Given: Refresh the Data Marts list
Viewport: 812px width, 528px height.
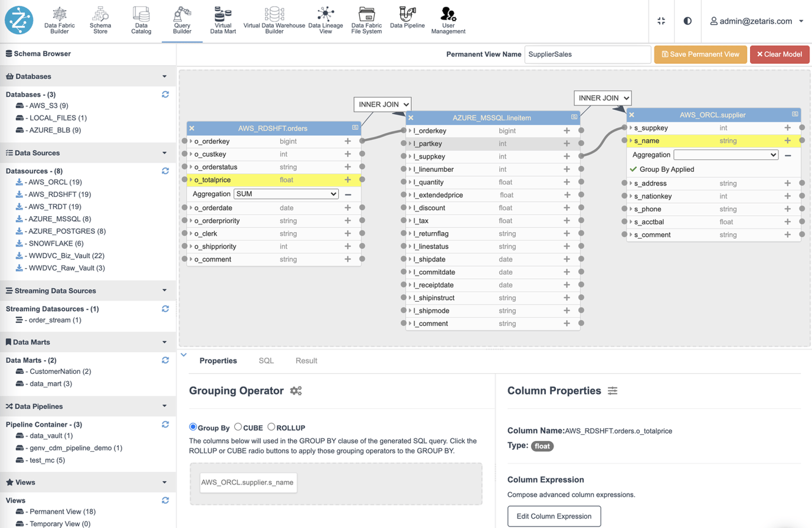Looking at the screenshot, I should click(165, 360).
